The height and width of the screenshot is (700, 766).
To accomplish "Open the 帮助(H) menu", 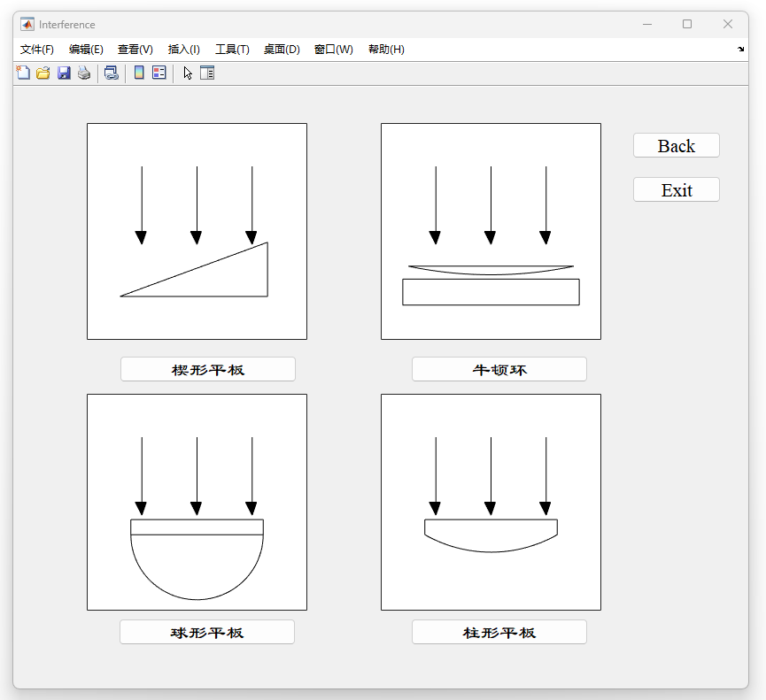I will (x=386, y=50).
